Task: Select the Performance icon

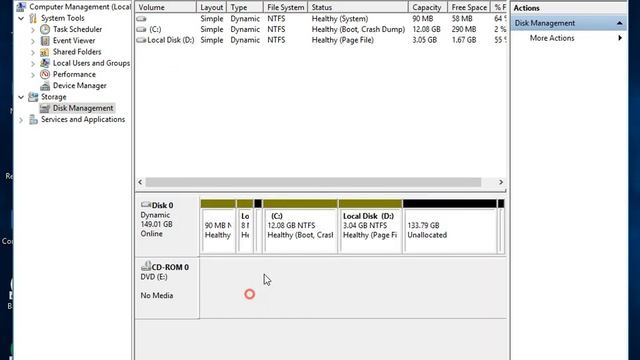Action: click(x=45, y=74)
